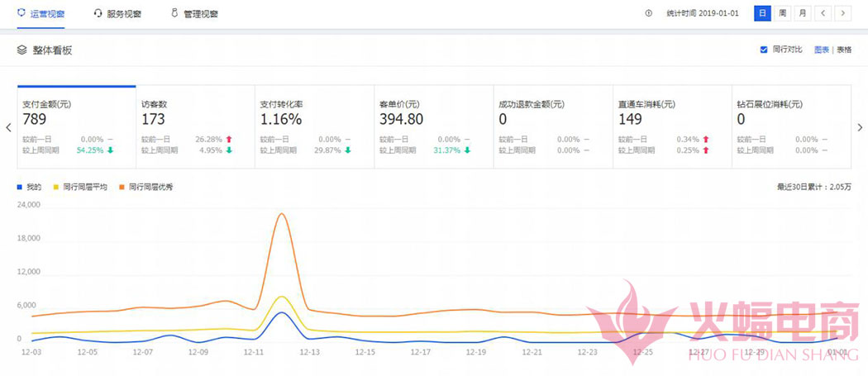Click the 服务视窗 headset icon

(x=98, y=13)
